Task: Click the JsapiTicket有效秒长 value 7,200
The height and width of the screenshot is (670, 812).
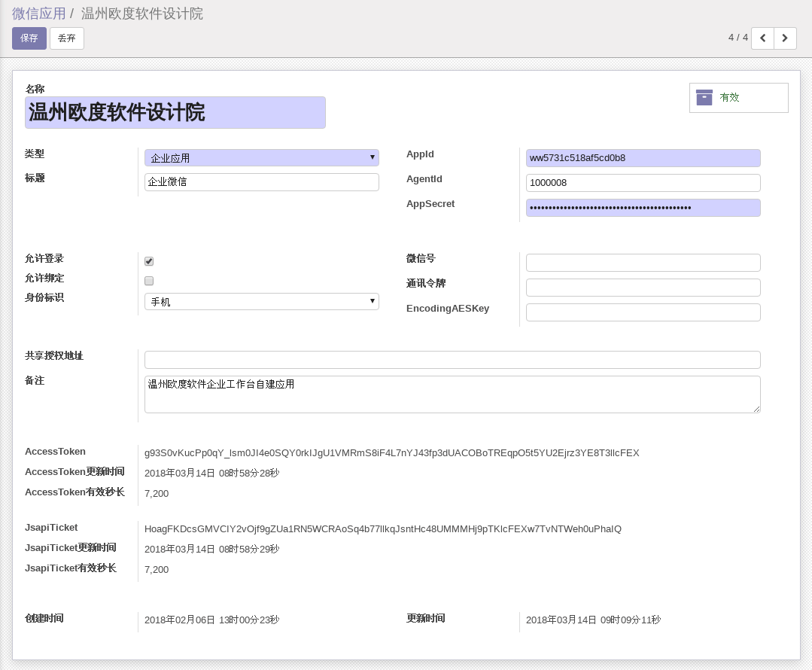Action: tap(157, 569)
